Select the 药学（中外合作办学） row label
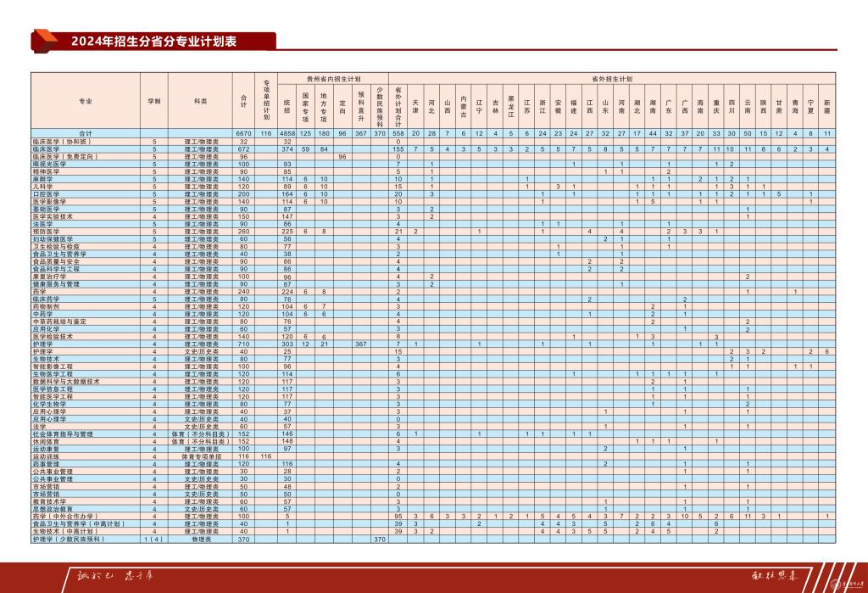Image resolution: width=868 pixels, height=593 pixels. coord(65,517)
